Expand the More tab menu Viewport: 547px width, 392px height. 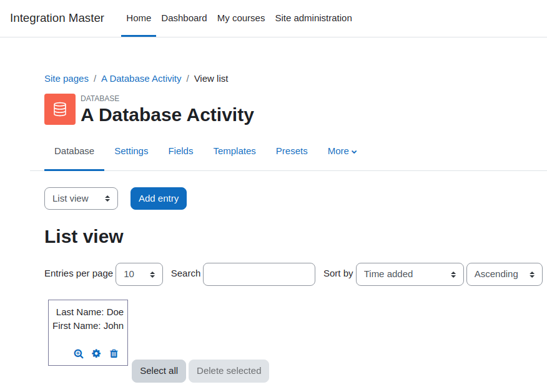tap(342, 151)
